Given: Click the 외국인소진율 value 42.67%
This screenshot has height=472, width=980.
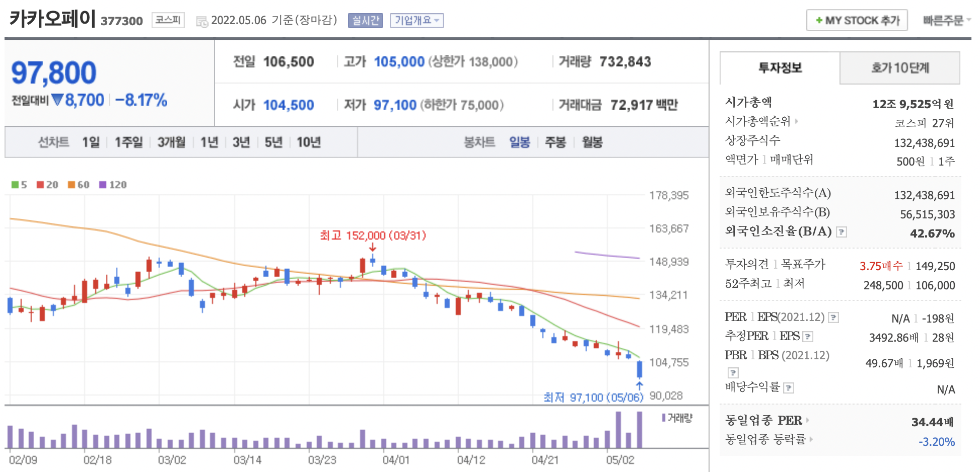Looking at the screenshot, I should (x=932, y=233).
